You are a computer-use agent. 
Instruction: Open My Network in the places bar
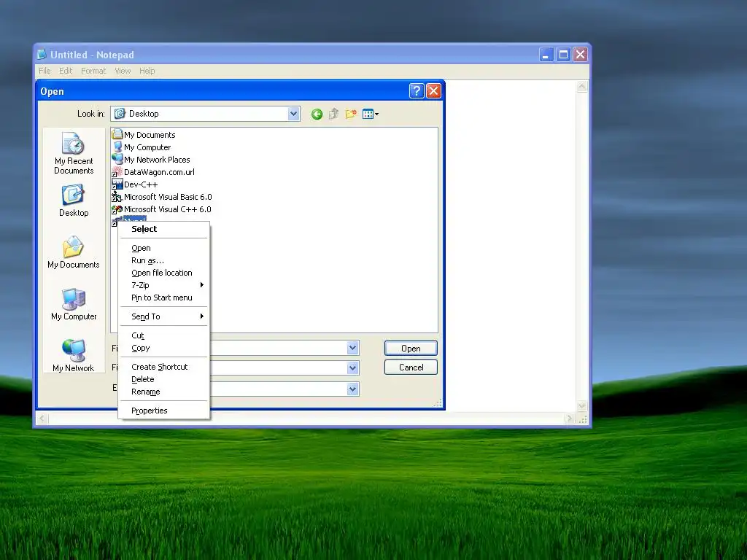point(74,355)
